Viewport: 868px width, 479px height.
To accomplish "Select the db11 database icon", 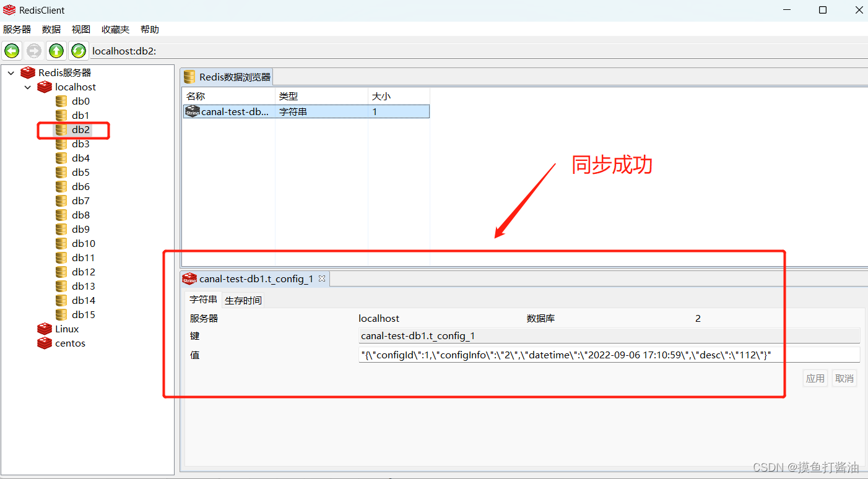I will point(61,257).
